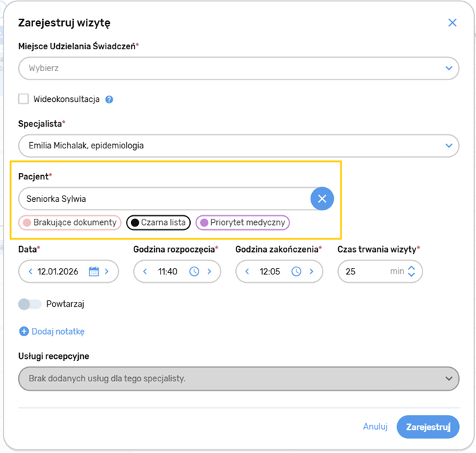Move start time forward arrow
The width and height of the screenshot is (476, 453).
tap(209, 272)
